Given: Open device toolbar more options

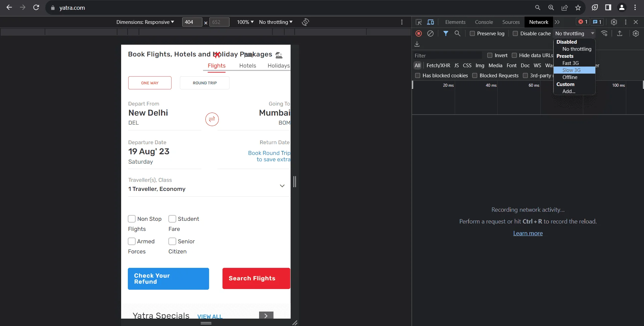Looking at the screenshot, I should click(402, 22).
